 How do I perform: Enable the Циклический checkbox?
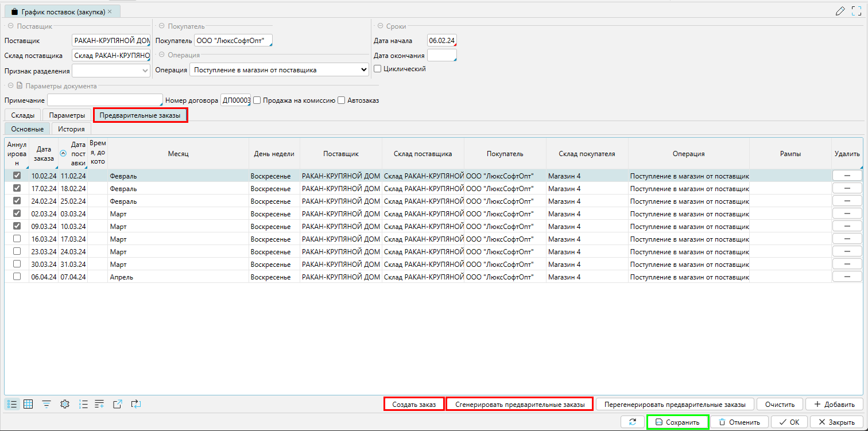click(378, 69)
